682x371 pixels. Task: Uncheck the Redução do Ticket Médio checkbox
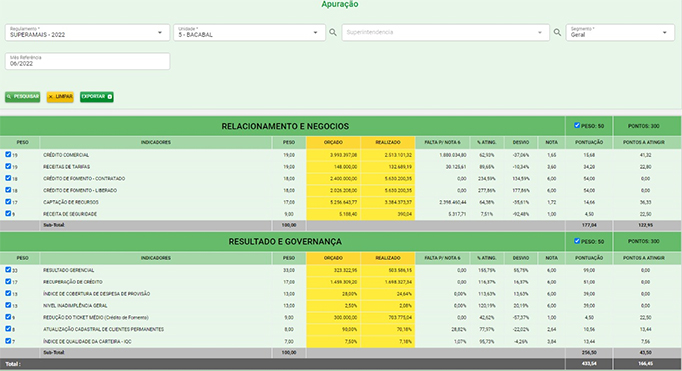point(8,317)
